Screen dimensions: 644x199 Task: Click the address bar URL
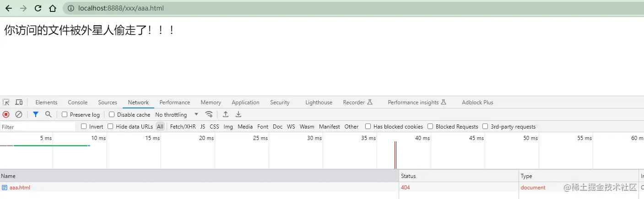click(121, 8)
